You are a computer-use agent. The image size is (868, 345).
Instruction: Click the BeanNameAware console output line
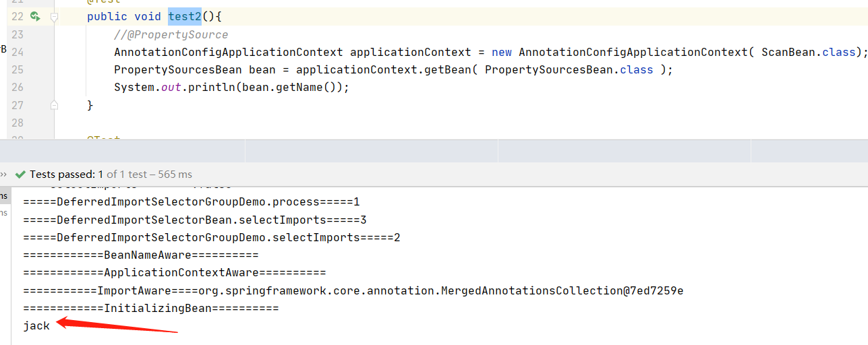pyautogui.click(x=140, y=255)
